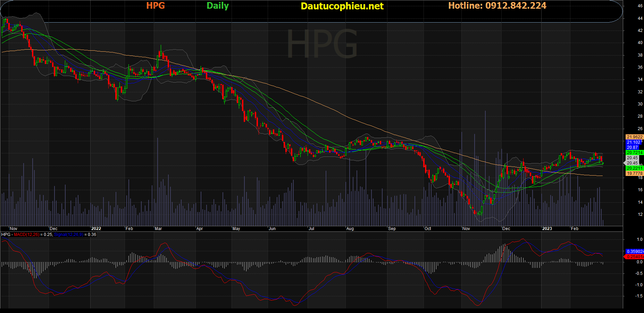The height and width of the screenshot is (313, 644).
Task: Click the blue 0.359024 signal value tag
Action: pos(634,252)
